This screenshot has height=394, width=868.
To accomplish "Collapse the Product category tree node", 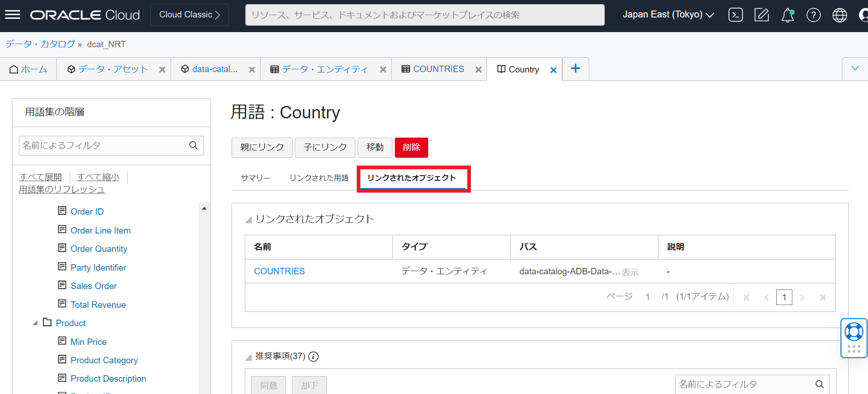I will [35, 323].
